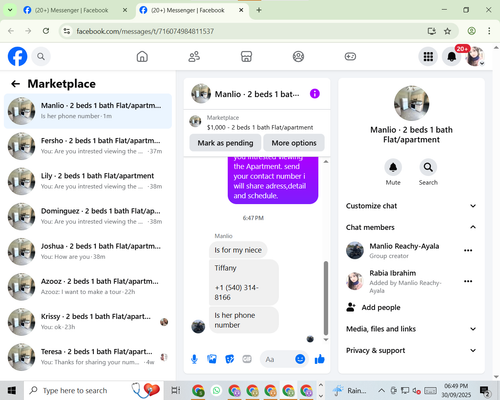Mute the conversation with the bell icon
Viewport: 500px width, 400px height.
[x=393, y=167]
